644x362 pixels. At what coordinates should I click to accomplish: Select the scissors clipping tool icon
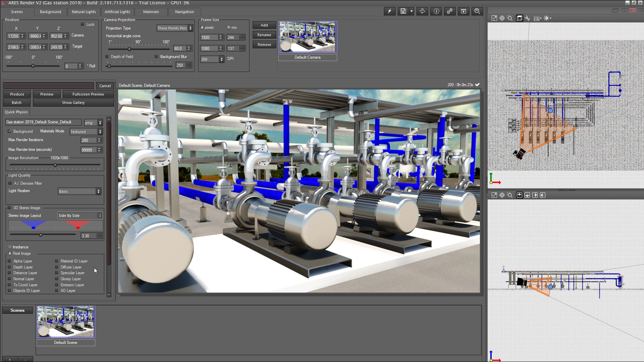point(528,18)
